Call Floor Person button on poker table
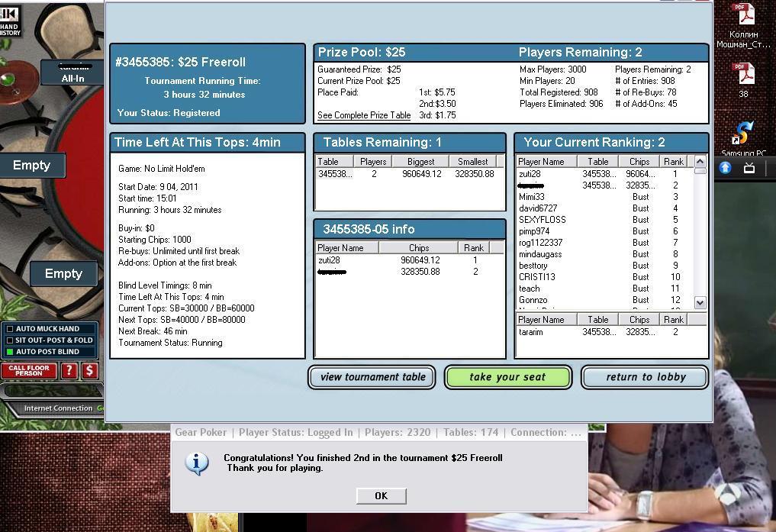The image size is (776, 532). coord(29,370)
